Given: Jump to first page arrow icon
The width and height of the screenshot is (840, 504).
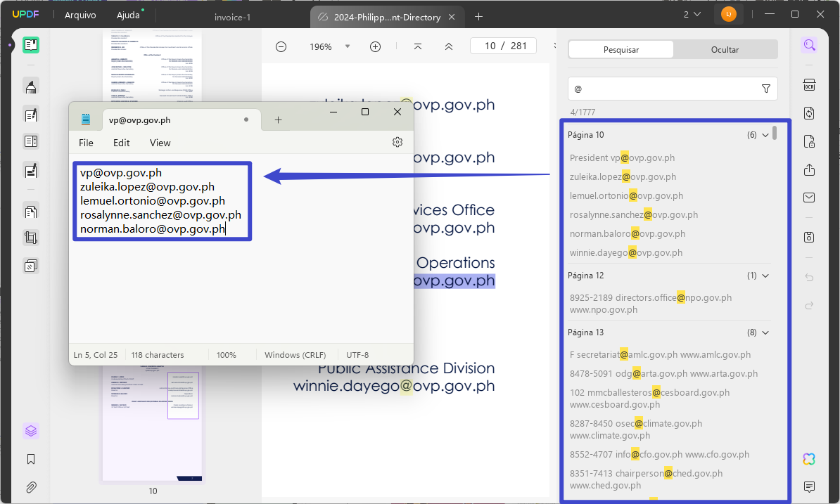Looking at the screenshot, I should (418, 46).
